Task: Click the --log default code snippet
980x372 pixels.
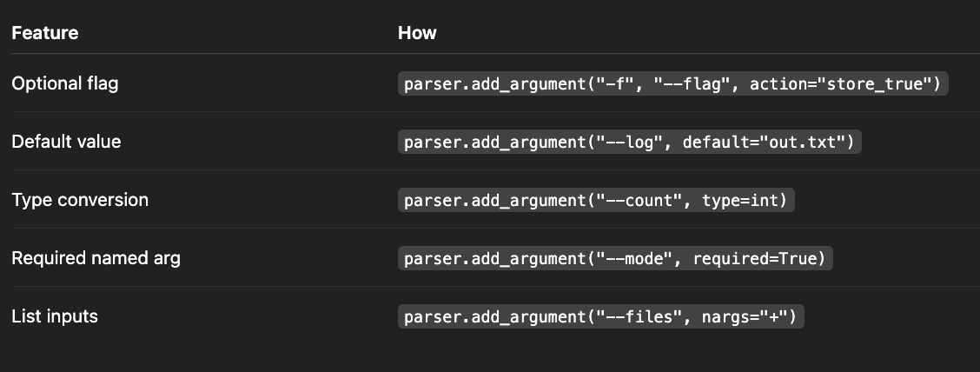Action: [629, 142]
